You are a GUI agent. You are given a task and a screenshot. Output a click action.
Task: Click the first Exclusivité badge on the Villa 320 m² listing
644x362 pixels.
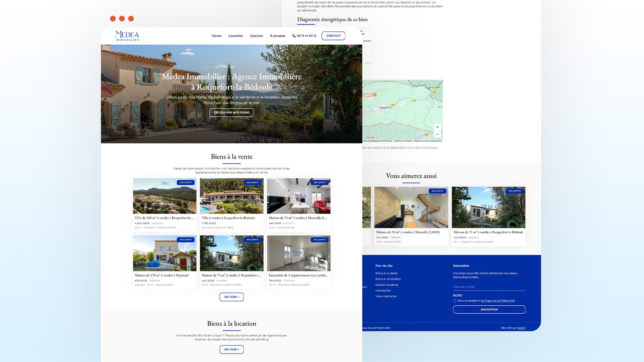point(185,183)
